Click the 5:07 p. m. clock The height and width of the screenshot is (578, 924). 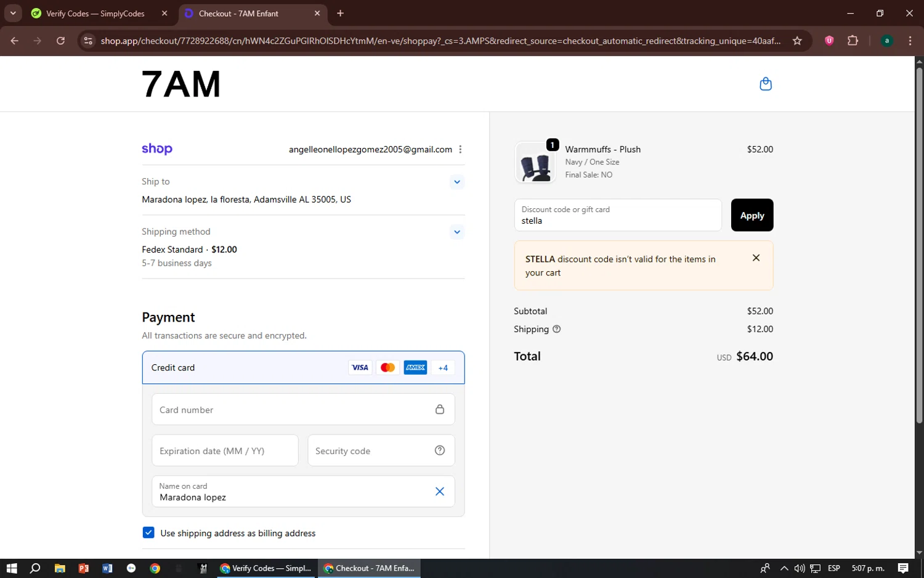[x=868, y=568]
